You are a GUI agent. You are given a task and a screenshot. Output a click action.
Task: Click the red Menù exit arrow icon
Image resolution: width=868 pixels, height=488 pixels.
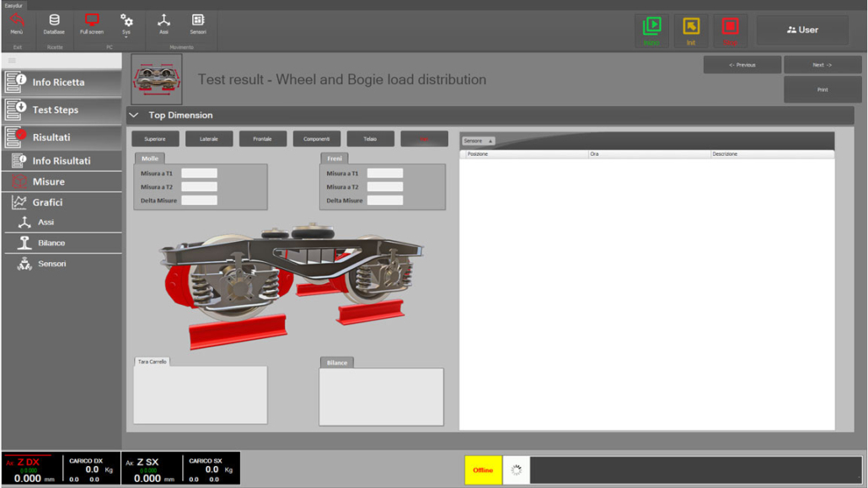coord(17,21)
